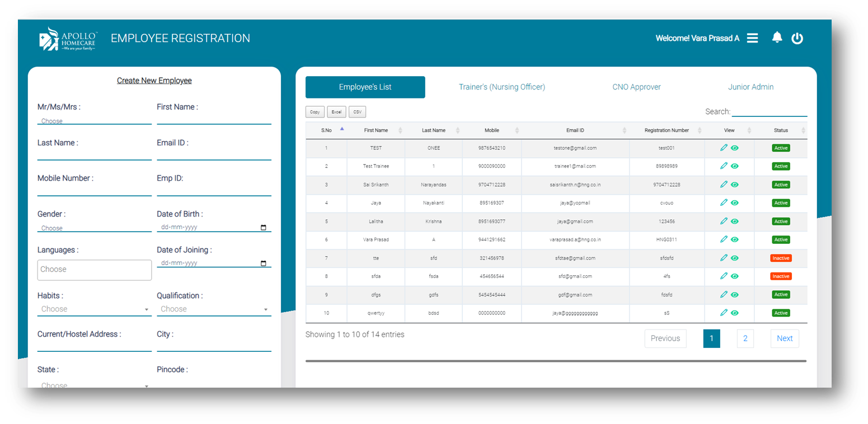The width and height of the screenshot is (868, 424).
Task: Open the Habits dropdown
Action: 94,308
